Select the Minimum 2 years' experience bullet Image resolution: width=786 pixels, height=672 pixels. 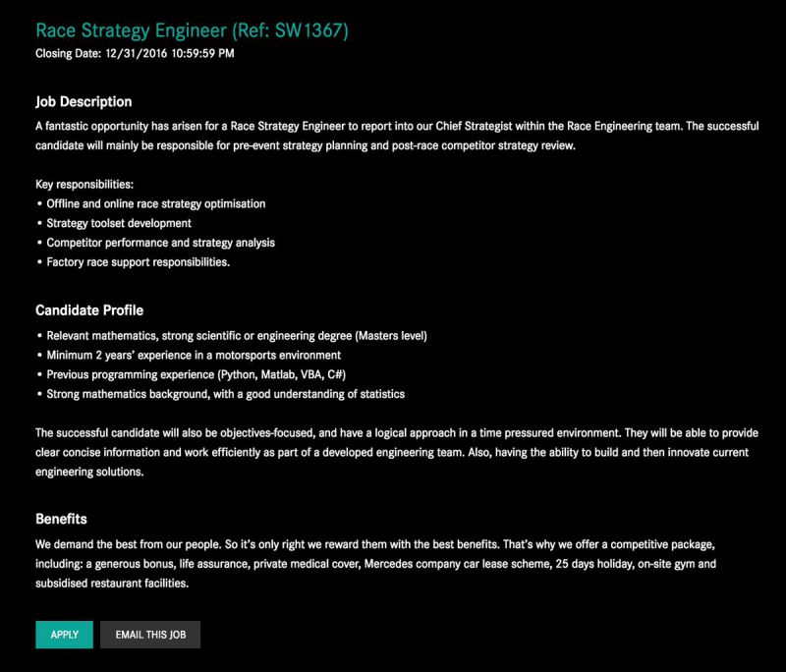195,355
